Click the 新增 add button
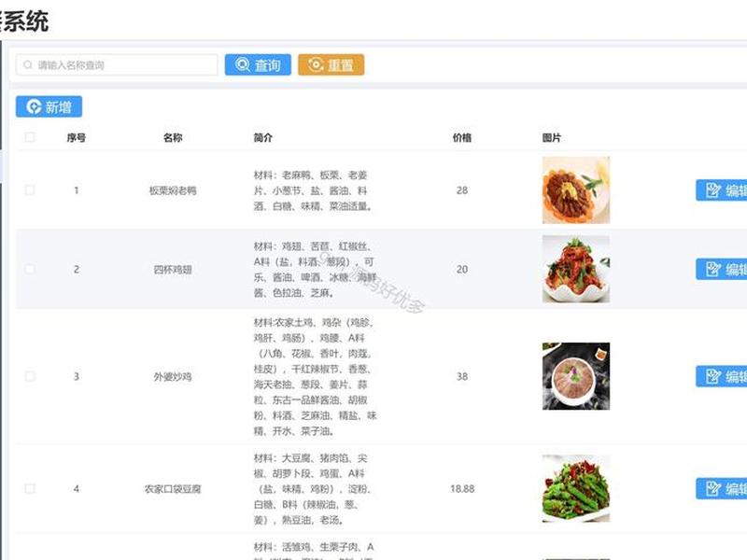Image resolution: width=747 pixels, height=560 pixels. tap(49, 106)
